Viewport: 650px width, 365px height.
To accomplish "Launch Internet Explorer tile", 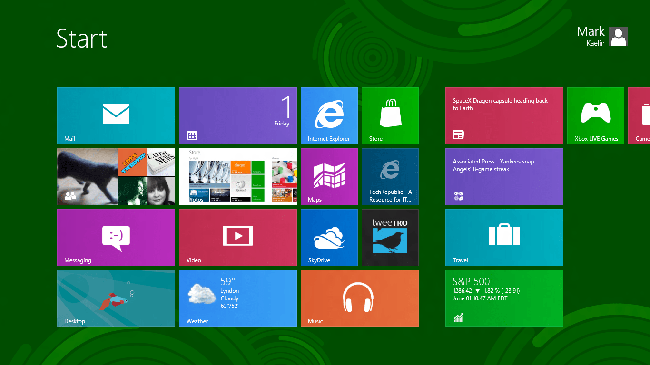I will pyautogui.click(x=329, y=115).
